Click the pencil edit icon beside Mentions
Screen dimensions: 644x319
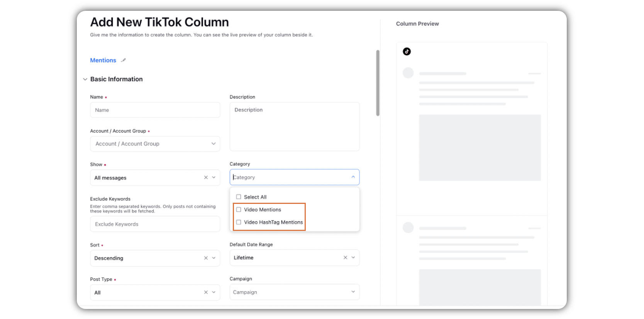click(124, 60)
